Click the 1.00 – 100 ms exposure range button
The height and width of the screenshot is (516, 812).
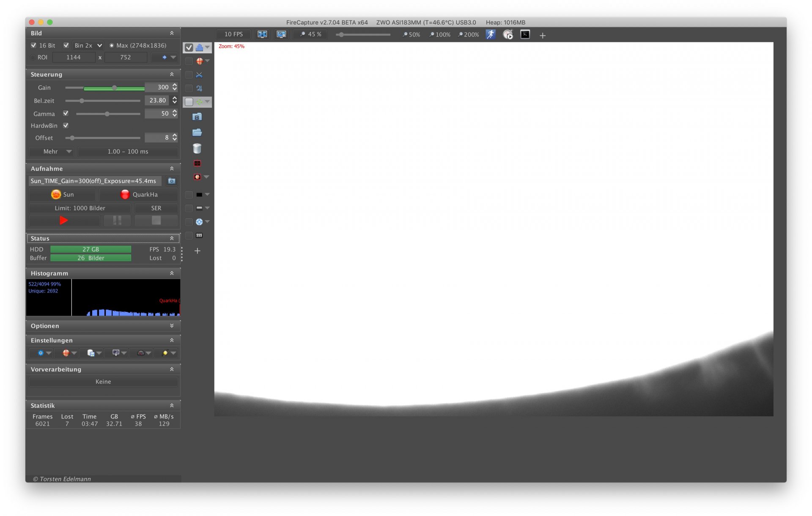pos(128,151)
